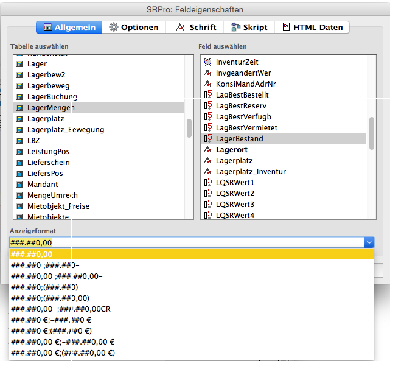Click the numeric field icon beside LagerBestand
The height and width of the screenshot is (372, 399).
pyautogui.click(x=208, y=138)
